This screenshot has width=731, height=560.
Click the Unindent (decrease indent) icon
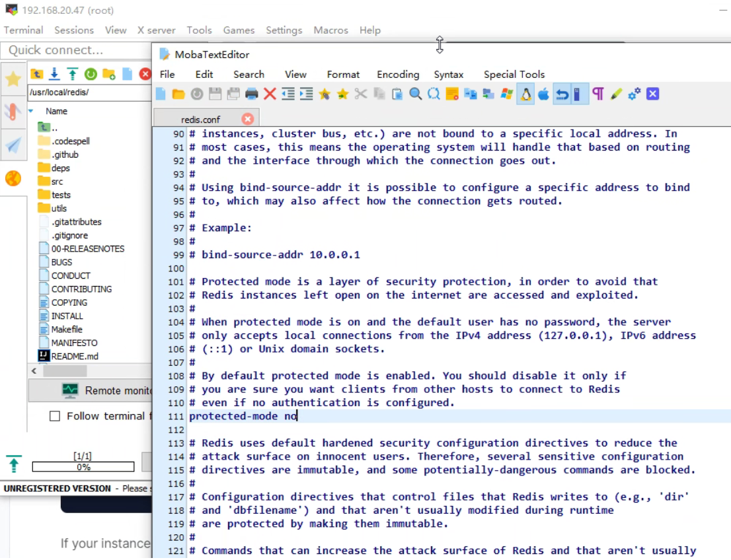288,94
